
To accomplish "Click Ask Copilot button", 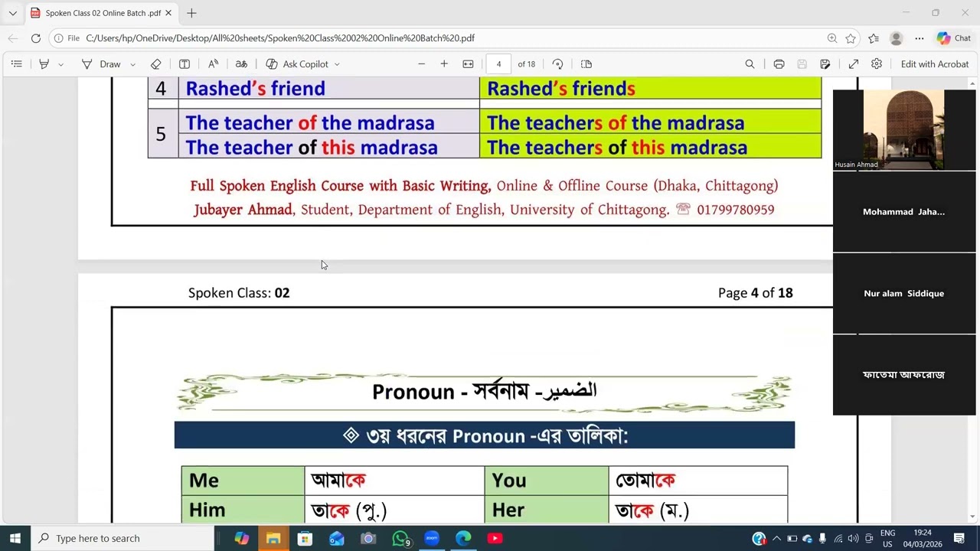I will tap(297, 64).
